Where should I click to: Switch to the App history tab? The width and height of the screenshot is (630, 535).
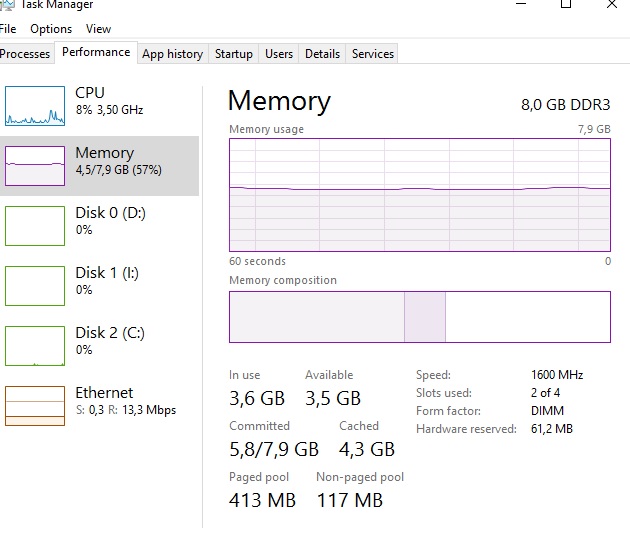172,54
